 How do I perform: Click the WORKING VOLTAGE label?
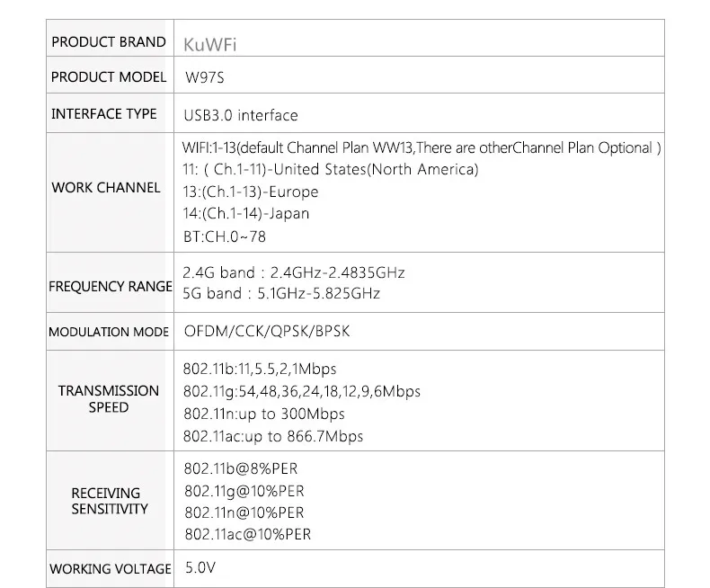pos(111,569)
